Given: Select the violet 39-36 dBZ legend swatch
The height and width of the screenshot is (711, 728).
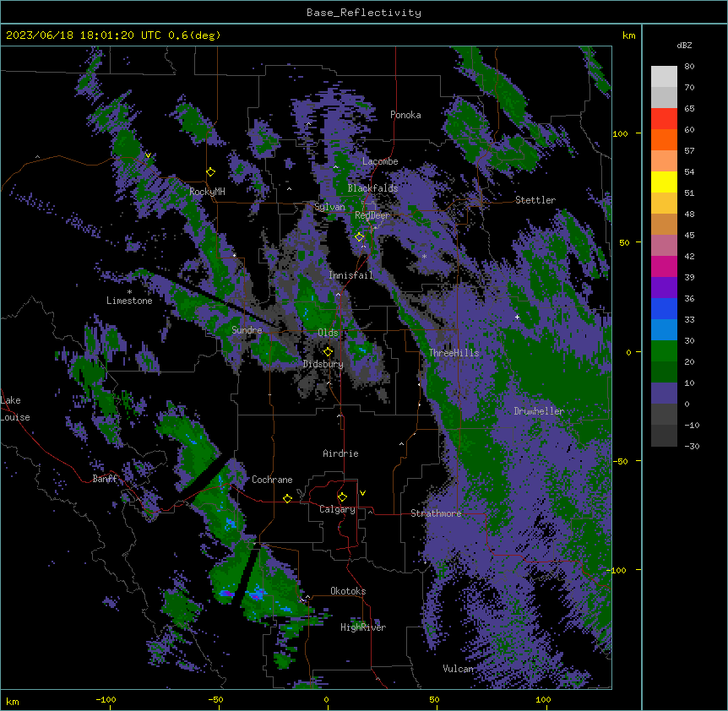Looking at the screenshot, I should coord(664,287).
